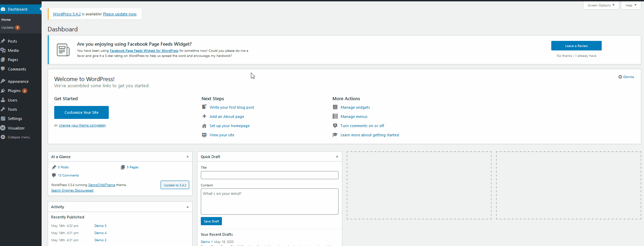Click the Facebook Page Feeds newspaper icon

click(x=63, y=50)
